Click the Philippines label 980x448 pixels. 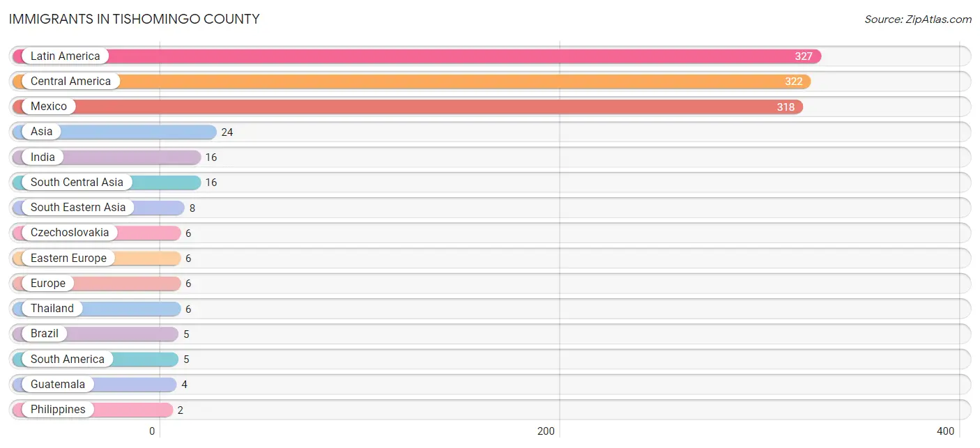(x=58, y=409)
